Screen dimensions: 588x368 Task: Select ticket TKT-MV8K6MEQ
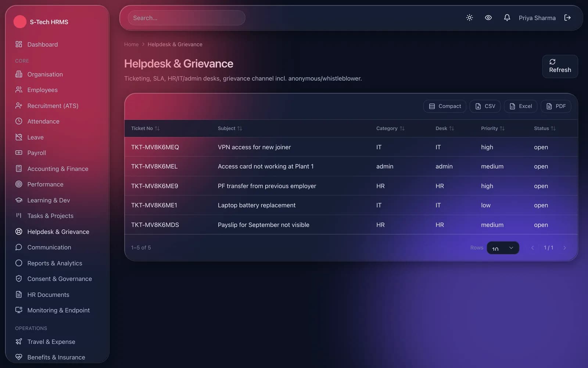click(x=155, y=147)
